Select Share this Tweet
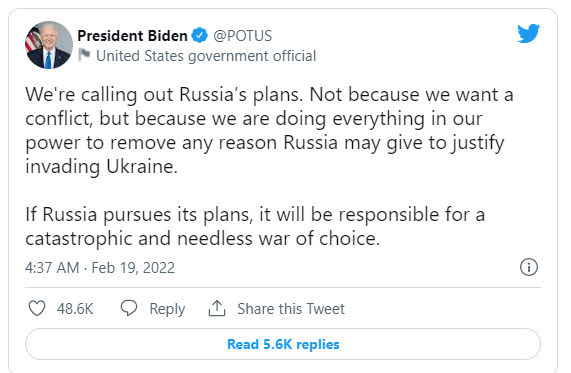Image resolution: width=571 pixels, height=373 pixels. [x=291, y=309]
